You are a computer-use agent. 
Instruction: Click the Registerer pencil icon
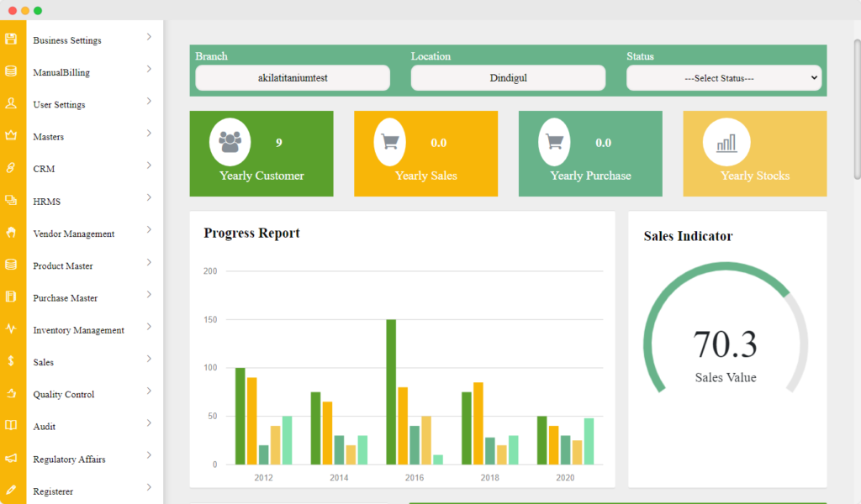tap(11, 490)
